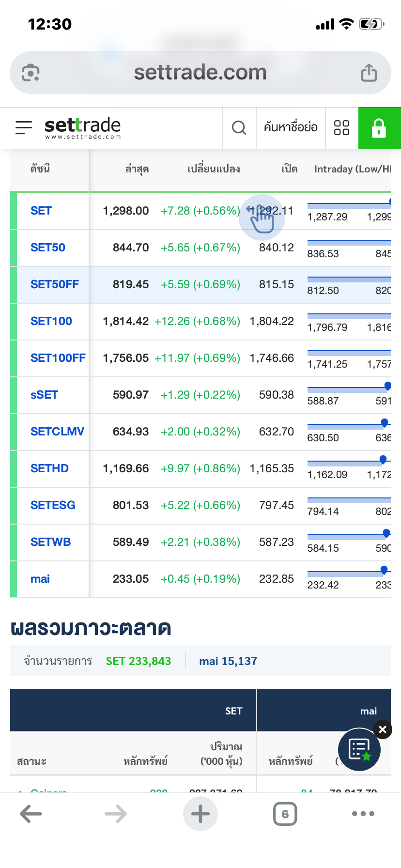Open new tab with plus button
This screenshot has height=868, width=401.
(x=200, y=814)
